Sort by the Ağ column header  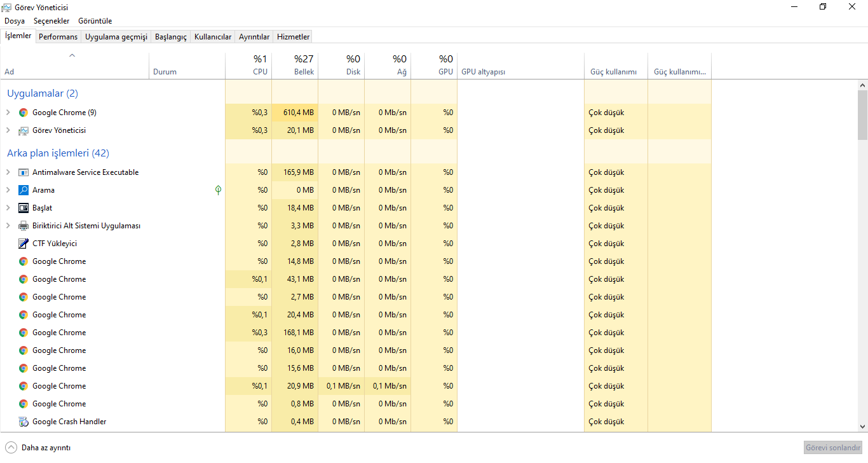click(388, 66)
